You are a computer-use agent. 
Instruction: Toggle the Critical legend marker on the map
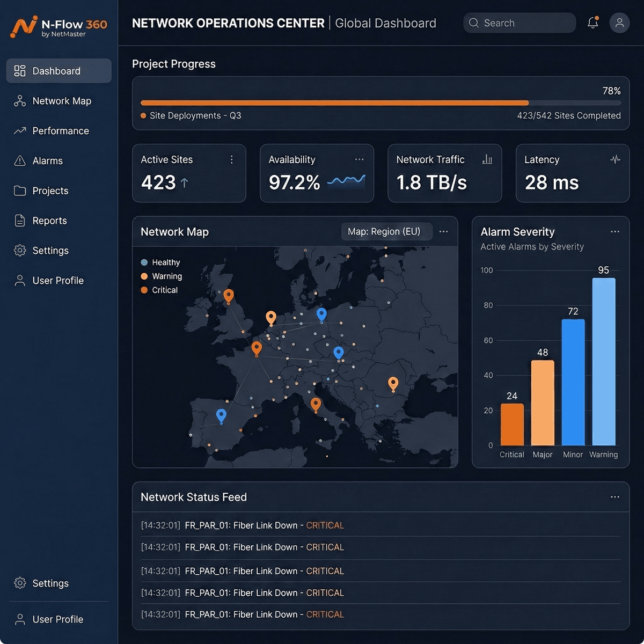click(x=144, y=290)
